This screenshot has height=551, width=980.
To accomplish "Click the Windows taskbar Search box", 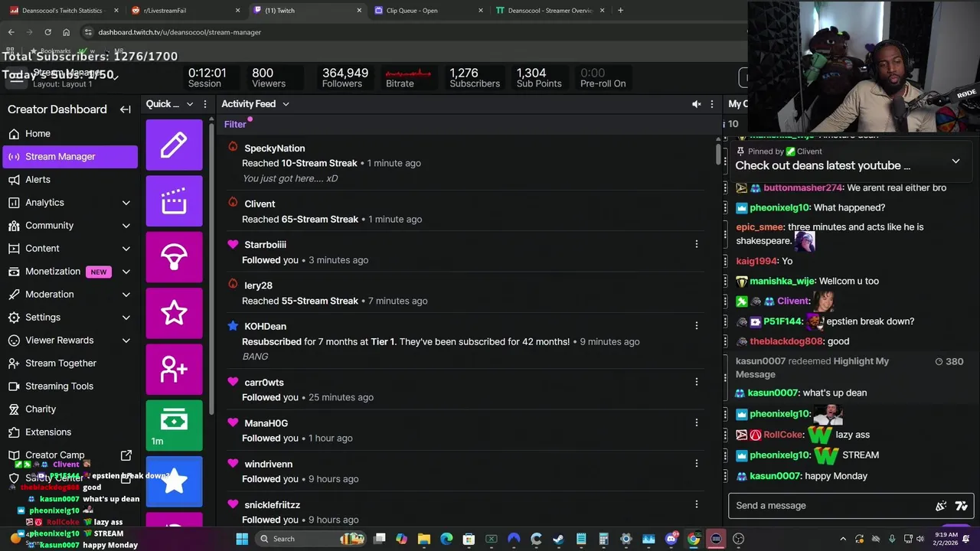I will tap(311, 539).
